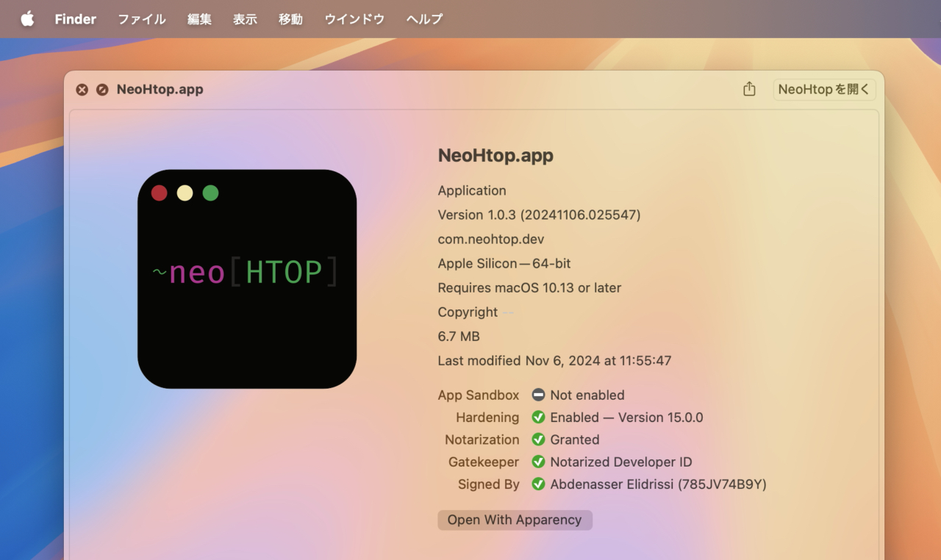Click the slashed-circle button beside the close button
The width and height of the screenshot is (941, 560).
tap(102, 90)
